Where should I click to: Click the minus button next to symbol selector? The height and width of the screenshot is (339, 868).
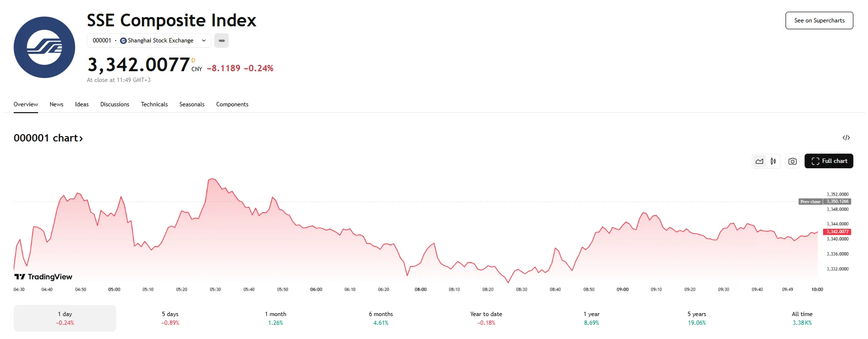221,40
